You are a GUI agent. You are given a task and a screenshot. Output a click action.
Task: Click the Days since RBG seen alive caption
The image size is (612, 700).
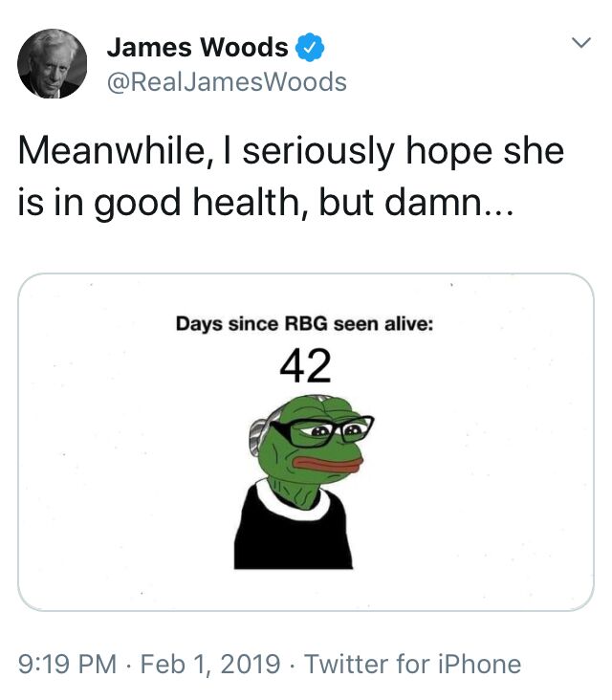click(x=304, y=323)
